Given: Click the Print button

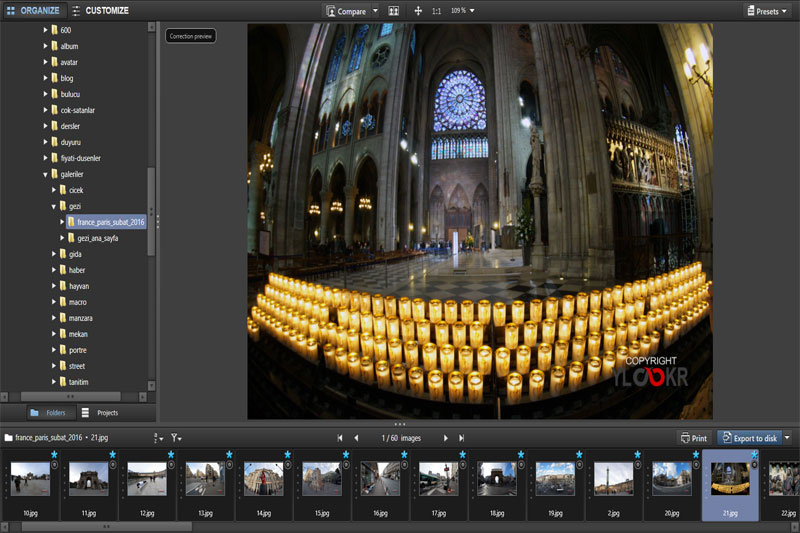Looking at the screenshot, I should (694, 438).
